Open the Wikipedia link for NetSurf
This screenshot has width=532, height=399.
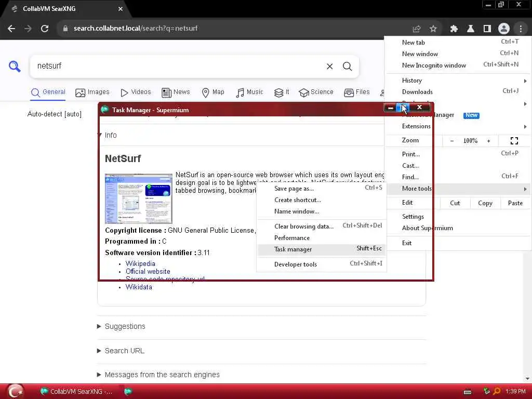click(x=140, y=263)
